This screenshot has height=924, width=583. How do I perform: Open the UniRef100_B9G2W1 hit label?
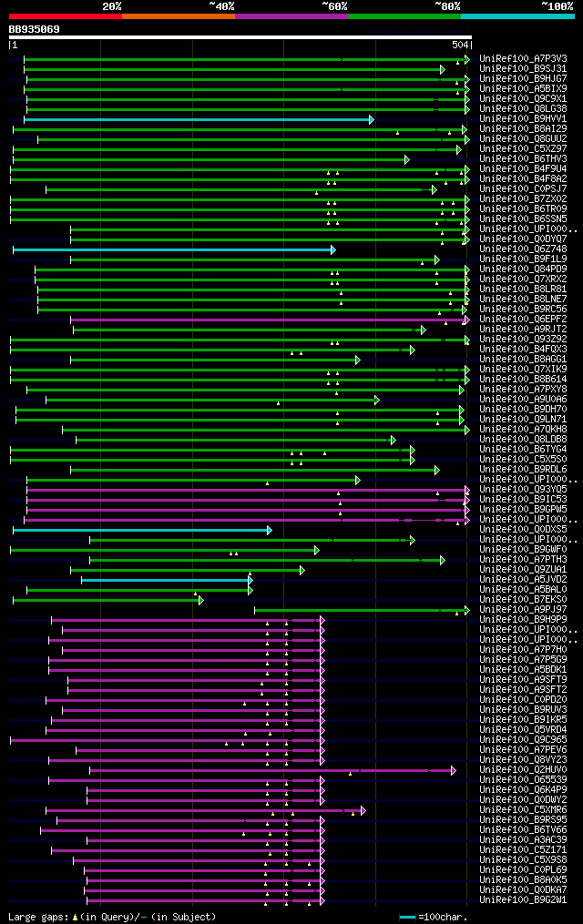(x=523, y=900)
